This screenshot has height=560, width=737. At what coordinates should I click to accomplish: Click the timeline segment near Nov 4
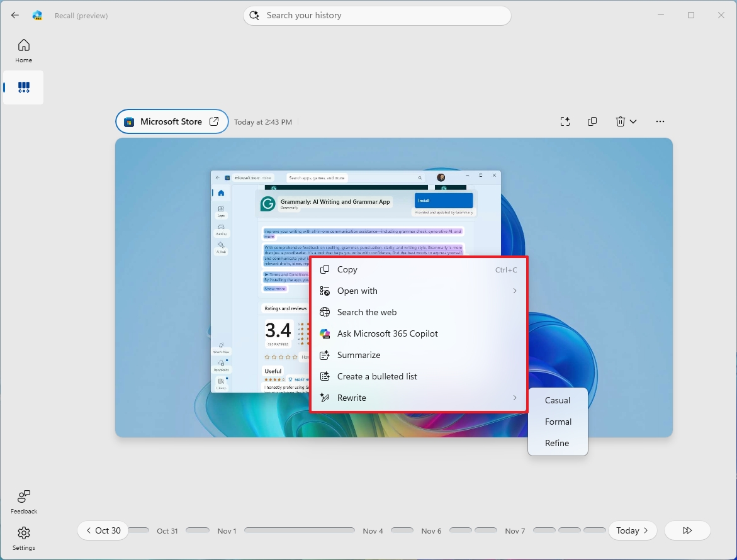(403, 530)
